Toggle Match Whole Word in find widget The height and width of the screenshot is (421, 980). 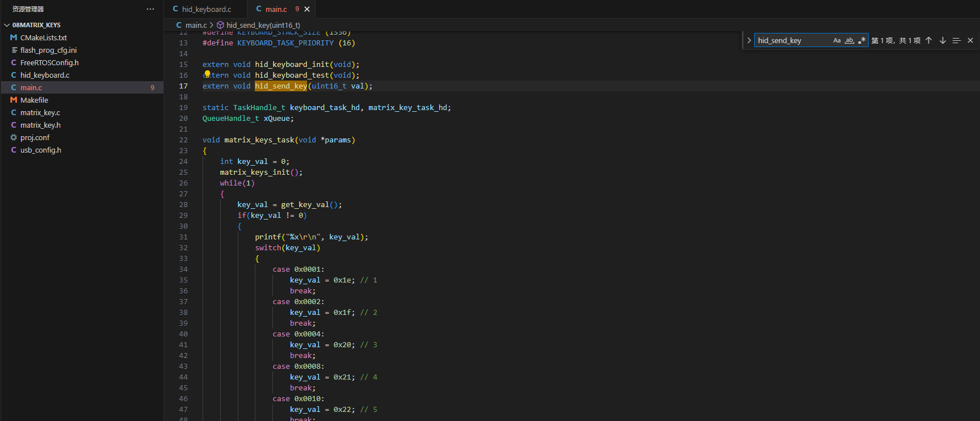pos(849,40)
